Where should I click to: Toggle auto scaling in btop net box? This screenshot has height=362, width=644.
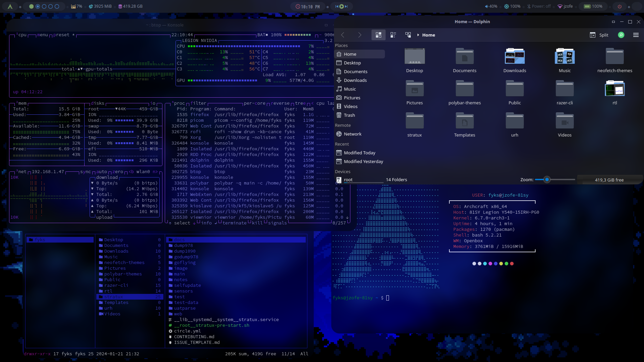pos(102,172)
